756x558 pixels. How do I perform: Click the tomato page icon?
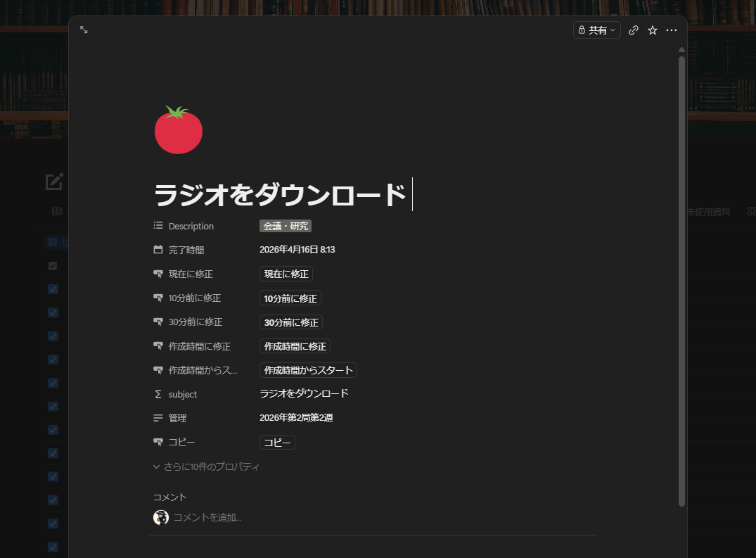point(179,130)
